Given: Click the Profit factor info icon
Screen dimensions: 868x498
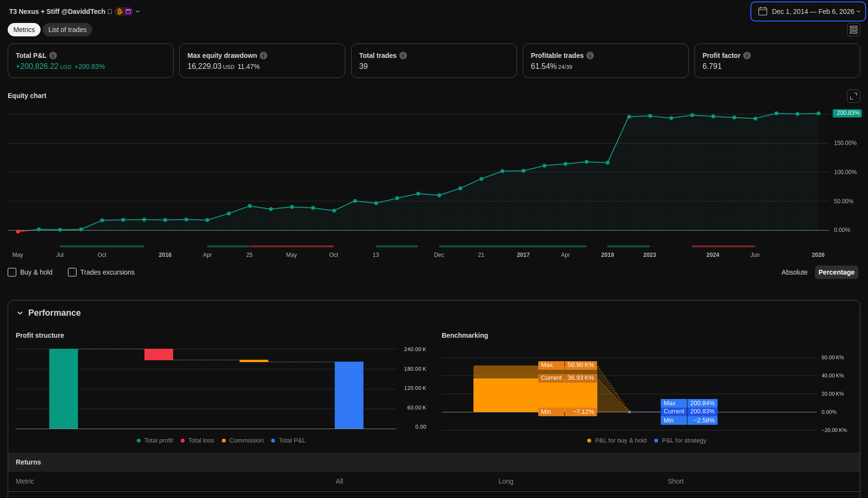Looking at the screenshot, I should (747, 55).
